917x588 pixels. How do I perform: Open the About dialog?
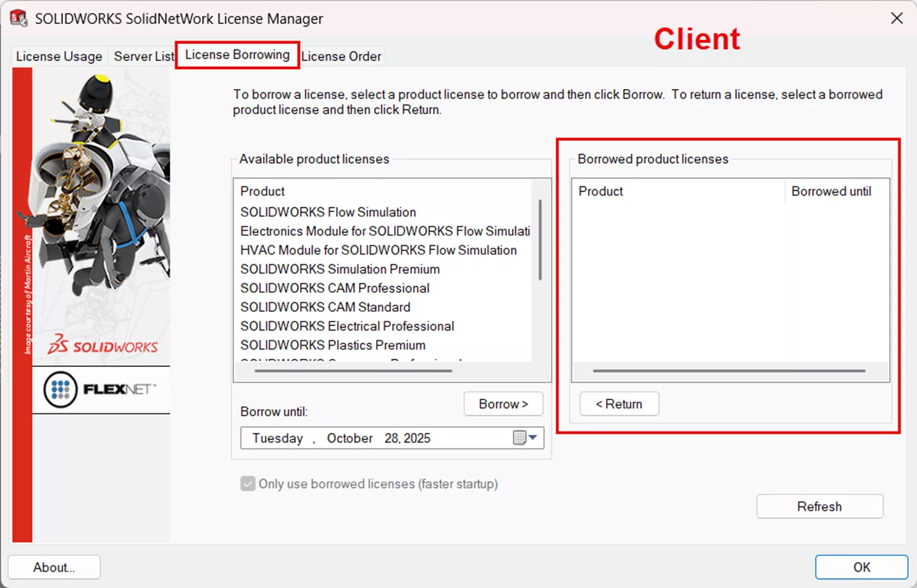click(x=54, y=567)
